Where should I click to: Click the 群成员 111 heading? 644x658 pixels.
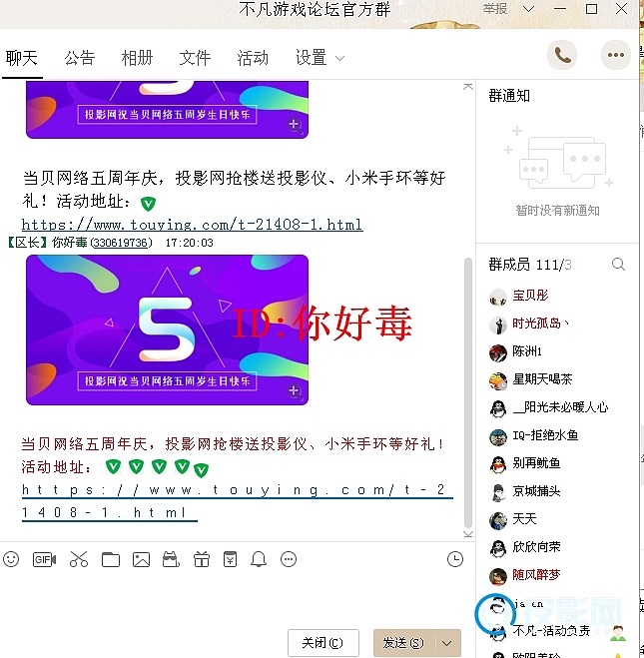(530, 265)
